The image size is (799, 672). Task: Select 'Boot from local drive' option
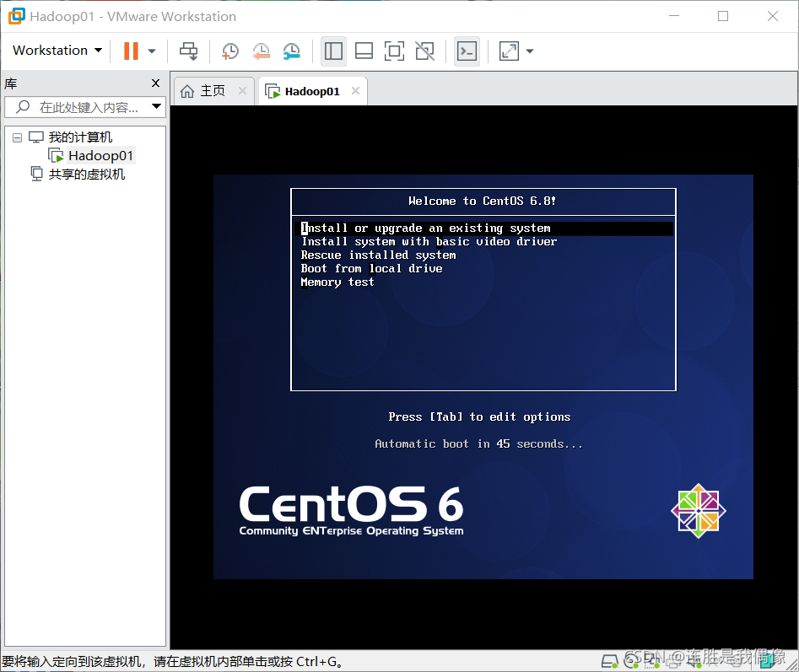coord(371,269)
